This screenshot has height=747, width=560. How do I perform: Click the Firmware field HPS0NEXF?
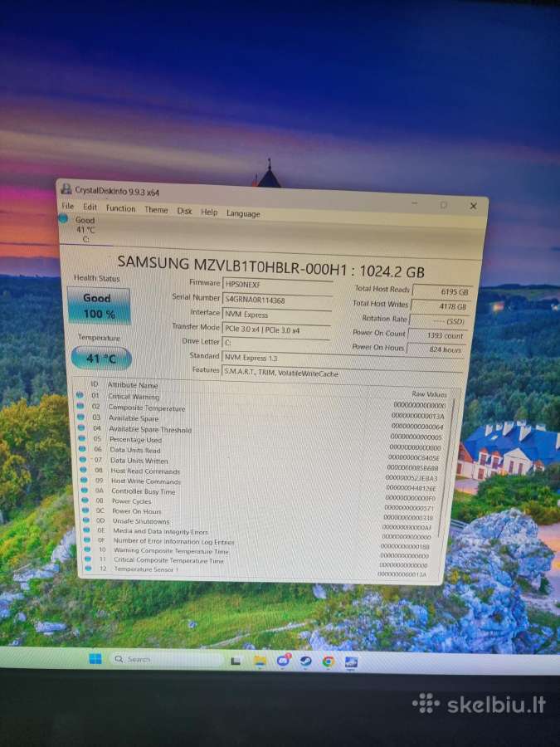278,285
